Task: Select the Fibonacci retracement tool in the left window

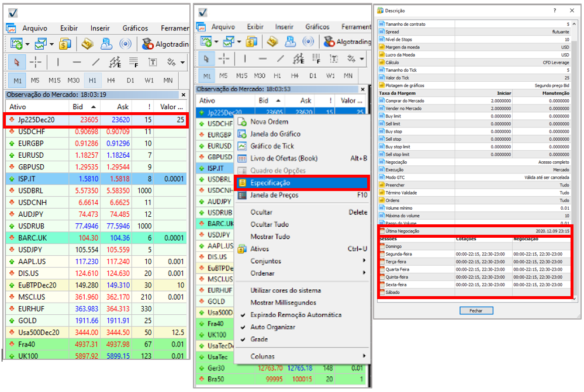Action: click(x=134, y=62)
